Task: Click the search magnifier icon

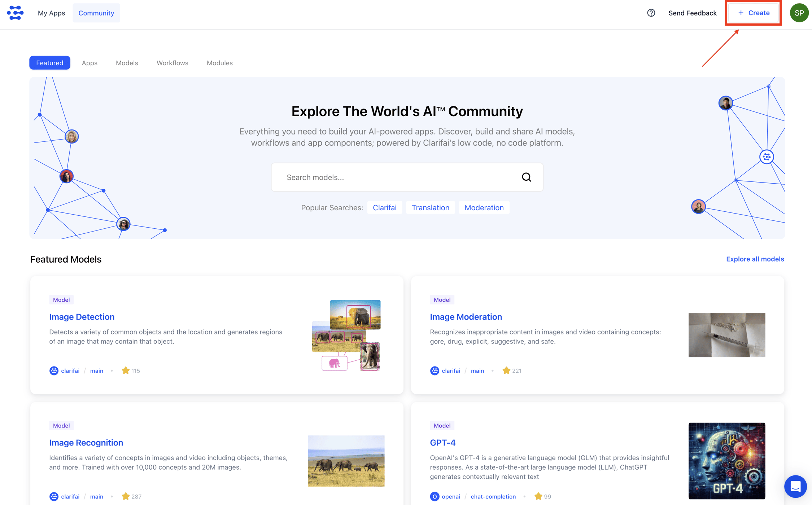Action: (527, 177)
